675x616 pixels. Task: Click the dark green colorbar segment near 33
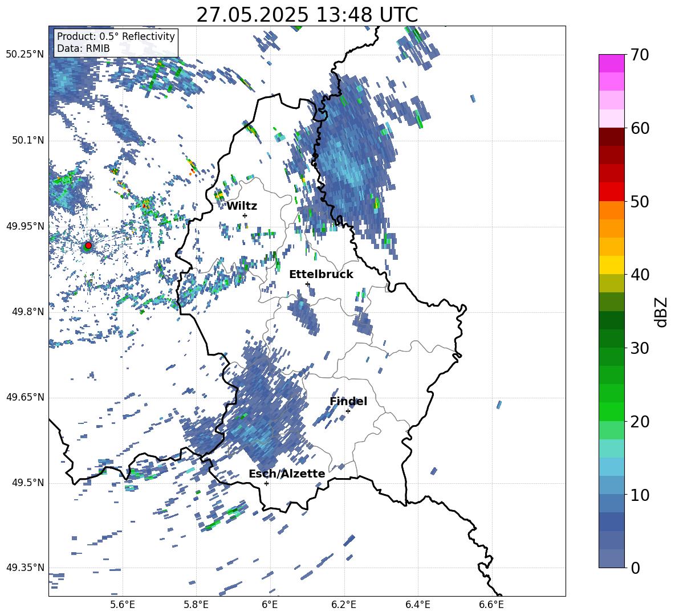tap(611, 320)
